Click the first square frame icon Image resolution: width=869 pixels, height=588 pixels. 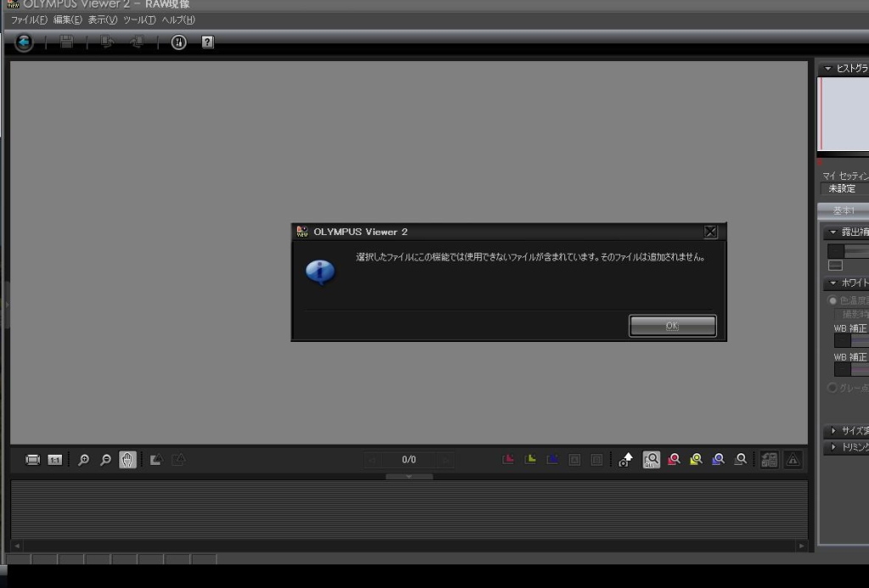click(x=575, y=459)
